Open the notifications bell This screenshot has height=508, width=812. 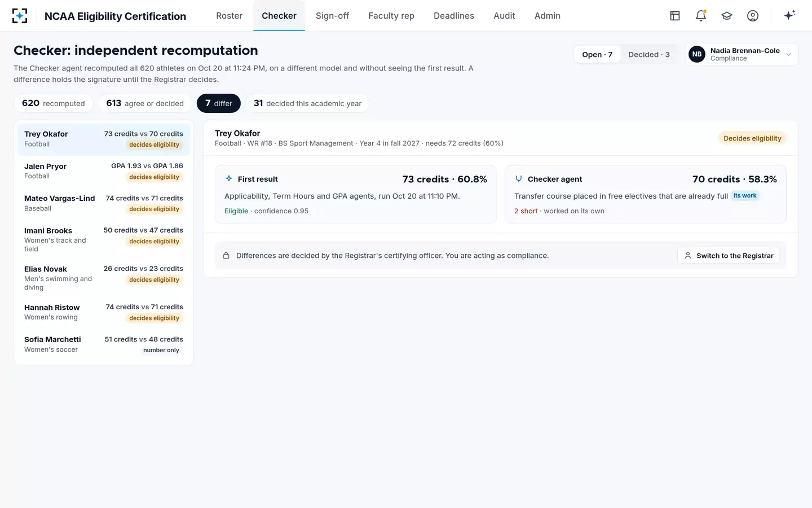701,16
